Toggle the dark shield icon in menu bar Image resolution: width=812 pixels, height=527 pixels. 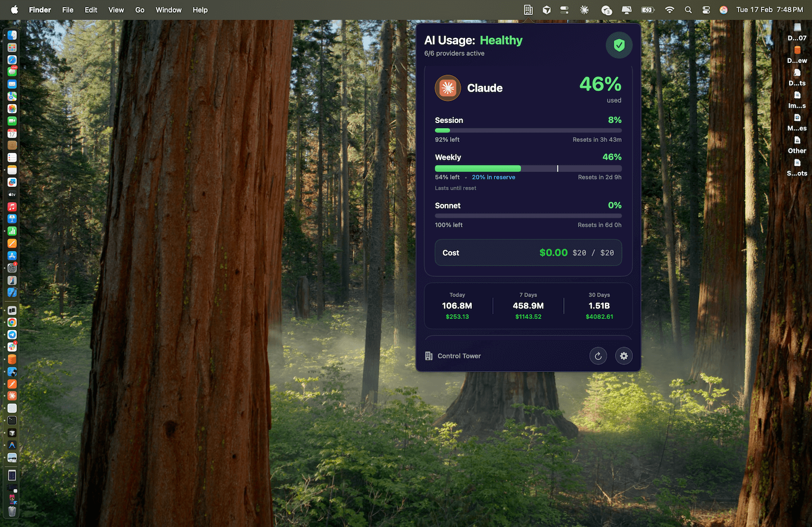[546, 10]
